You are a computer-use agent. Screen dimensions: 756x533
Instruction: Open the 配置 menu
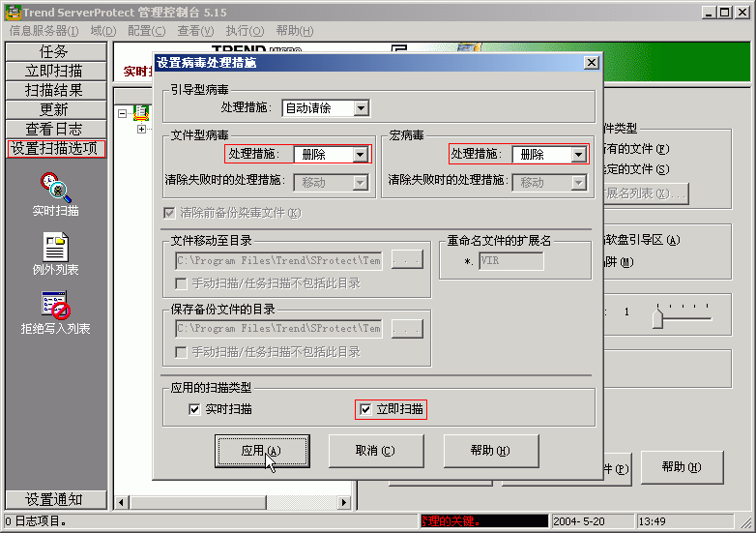[x=146, y=31]
